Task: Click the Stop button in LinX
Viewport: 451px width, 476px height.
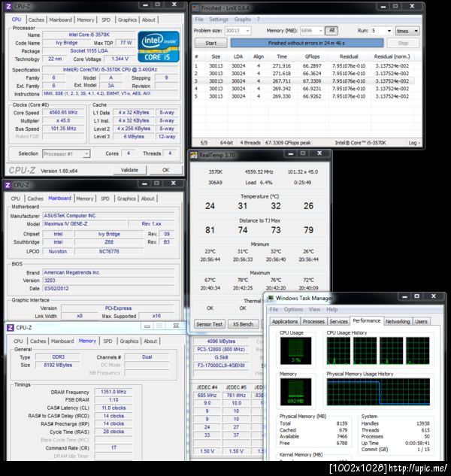Action: [x=403, y=43]
